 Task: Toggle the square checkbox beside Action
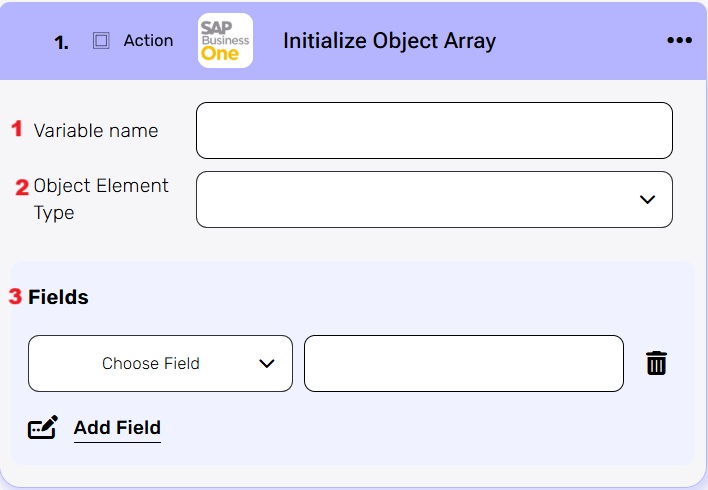click(101, 41)
